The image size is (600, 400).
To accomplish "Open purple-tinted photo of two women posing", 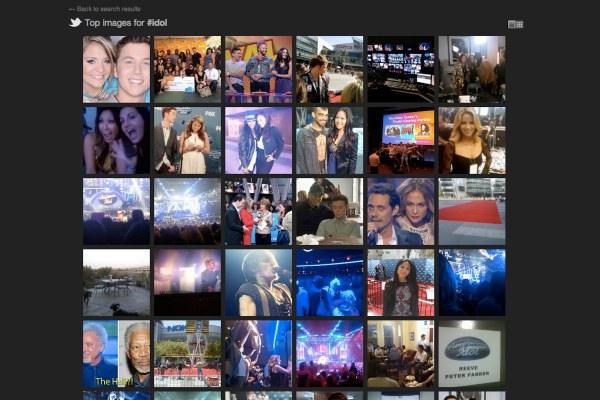I will [x=259, y=140].
